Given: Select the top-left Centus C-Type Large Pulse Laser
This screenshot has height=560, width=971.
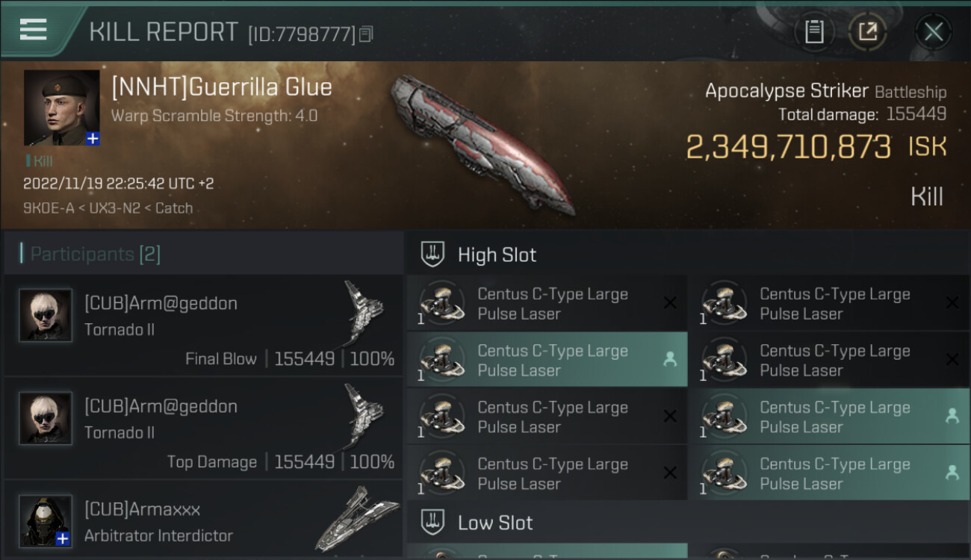Looking at the screenshot, I should pos(547,304).
